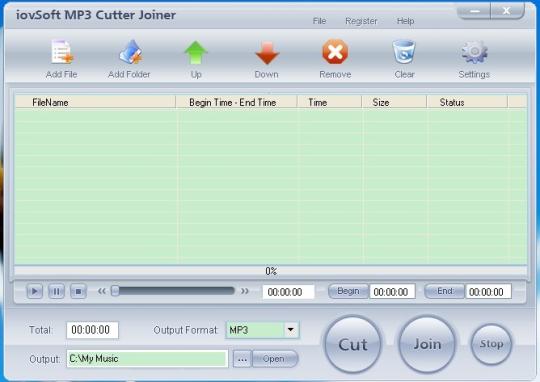Image resolution: width=540 pixels, height=382 pixels.
Task: Click the 0% progress bar
Action: point(271,271)
